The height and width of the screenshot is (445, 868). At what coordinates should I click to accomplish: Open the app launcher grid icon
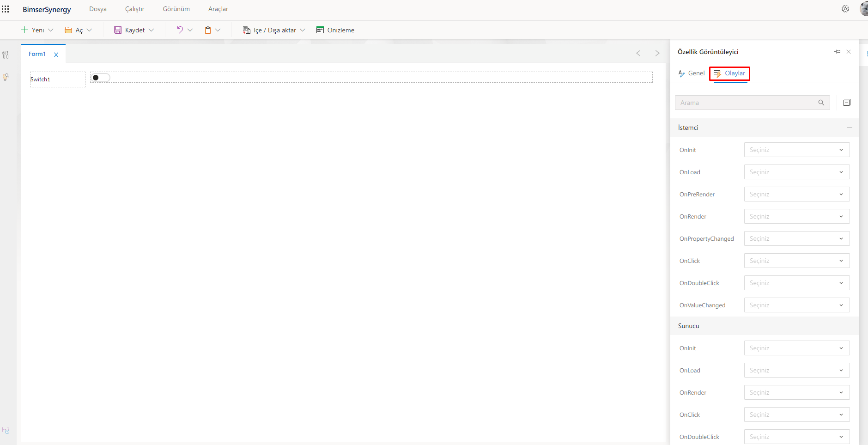point(6,9)
